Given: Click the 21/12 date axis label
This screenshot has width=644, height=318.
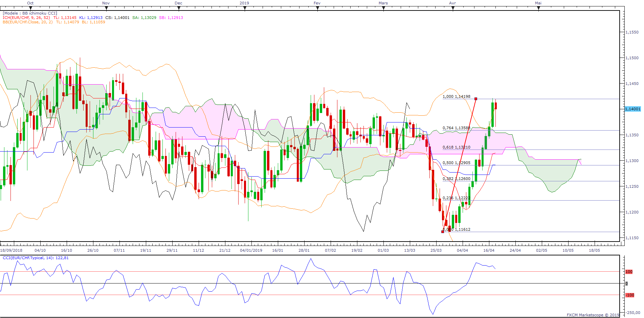Looking at the screenshot, I should click(x=225, y=250).
